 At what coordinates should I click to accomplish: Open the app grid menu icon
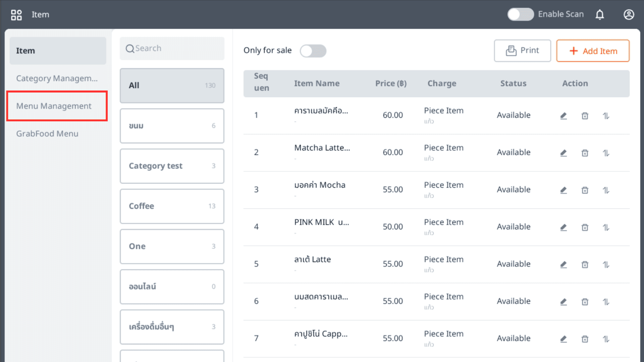click(x=16, y=15)
